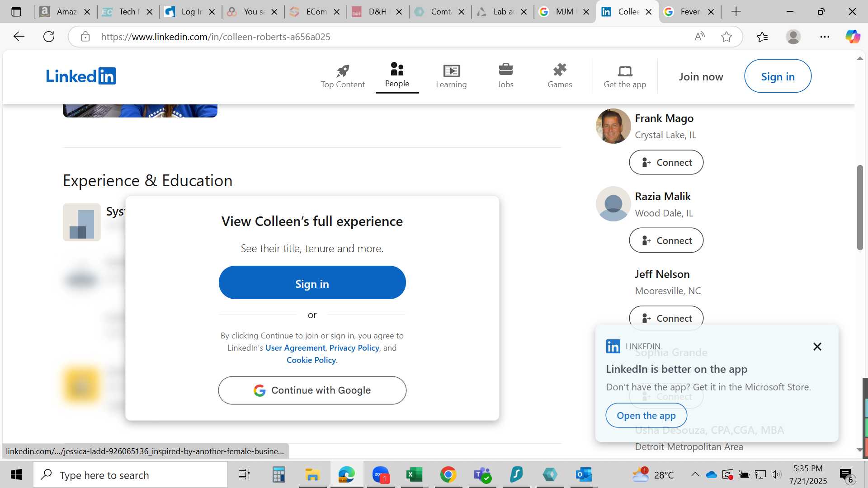Screen dimensions: 868x488
Task: Open the Jobs briefcase icon
Action: [505, 70]
